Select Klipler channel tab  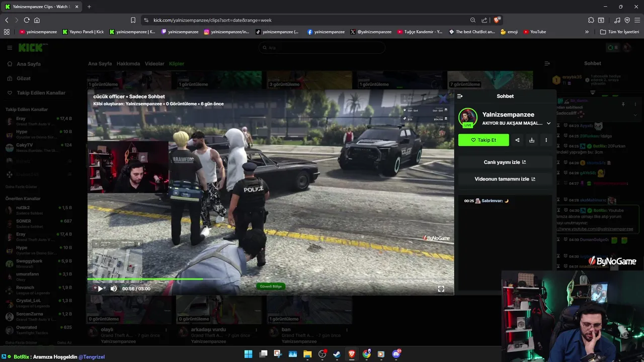point(177,64)
